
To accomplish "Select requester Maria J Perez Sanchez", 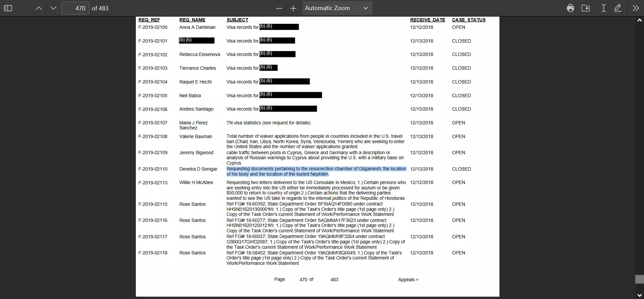I will tap(194, 125).
